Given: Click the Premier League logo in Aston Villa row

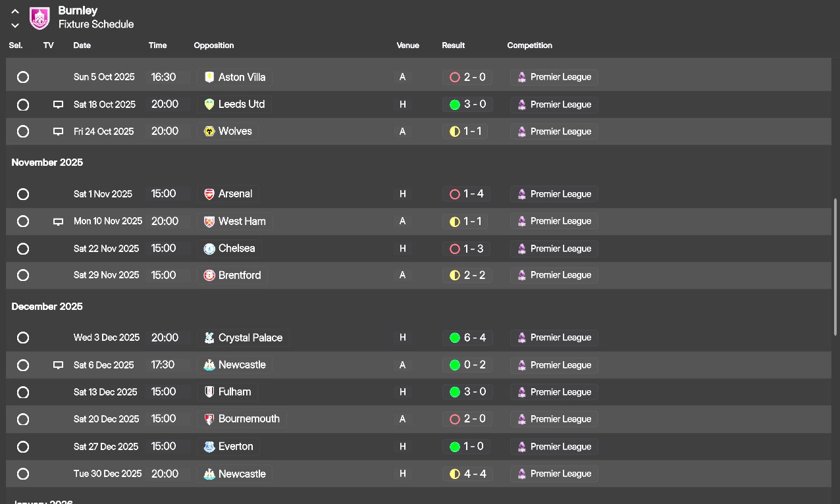Looking at the screenshot, I should pos(521,77).
